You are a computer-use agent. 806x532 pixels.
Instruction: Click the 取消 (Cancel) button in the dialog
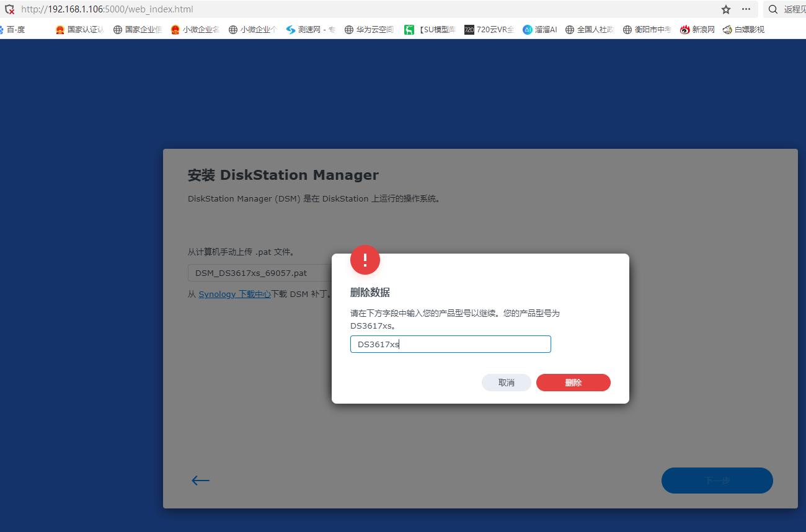506,383
